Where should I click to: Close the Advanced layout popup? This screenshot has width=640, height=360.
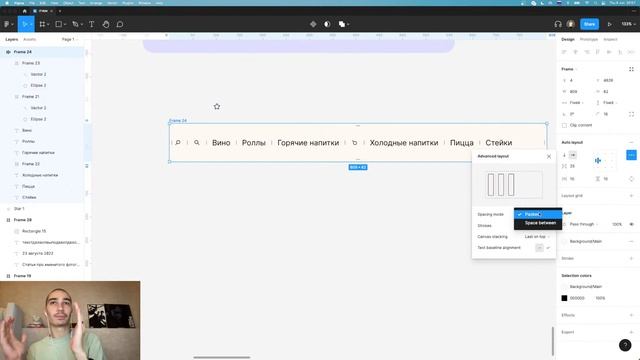(549, 156)
